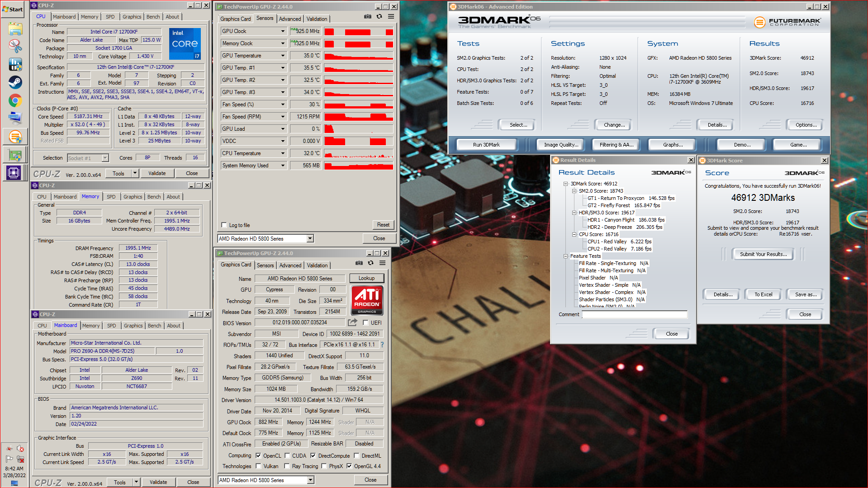Image resolution: width=868 pixels, height=488 pixels.
Task: Toggle the OpenGL 4.4 checkbox
Action: click(349, 466)
